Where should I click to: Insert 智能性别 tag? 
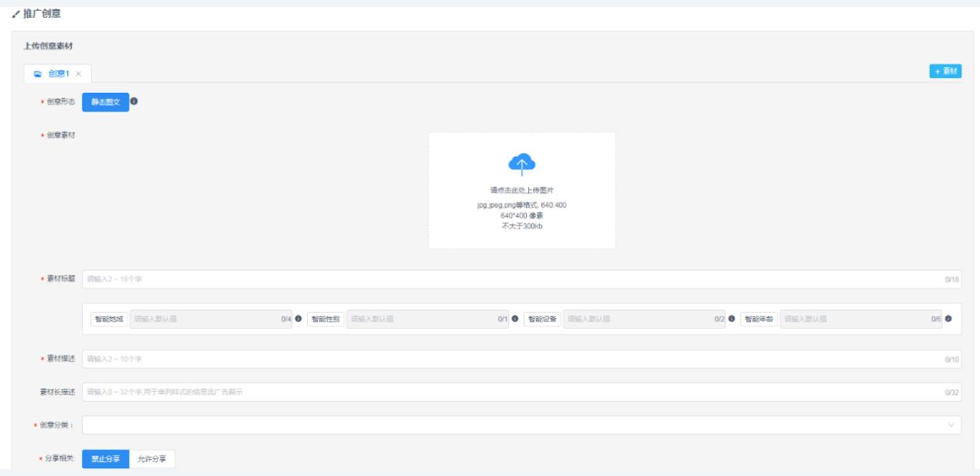(x=326, y=319)
